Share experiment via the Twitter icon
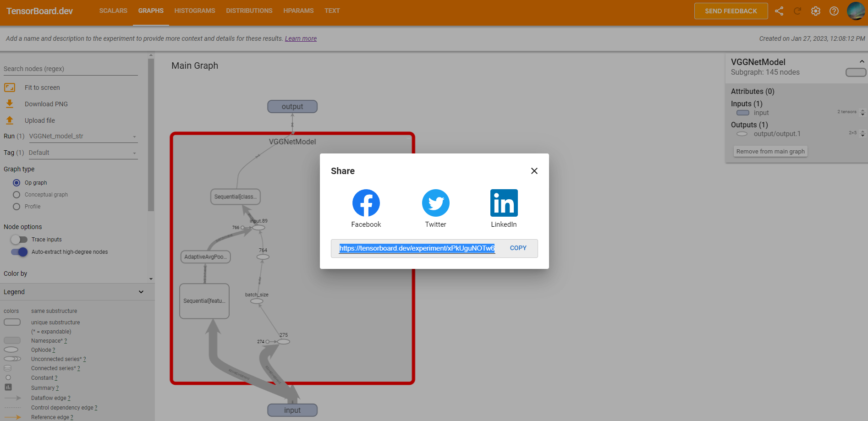Image resolution: width=868 pixels, height=421 pixels. point(435,203)
